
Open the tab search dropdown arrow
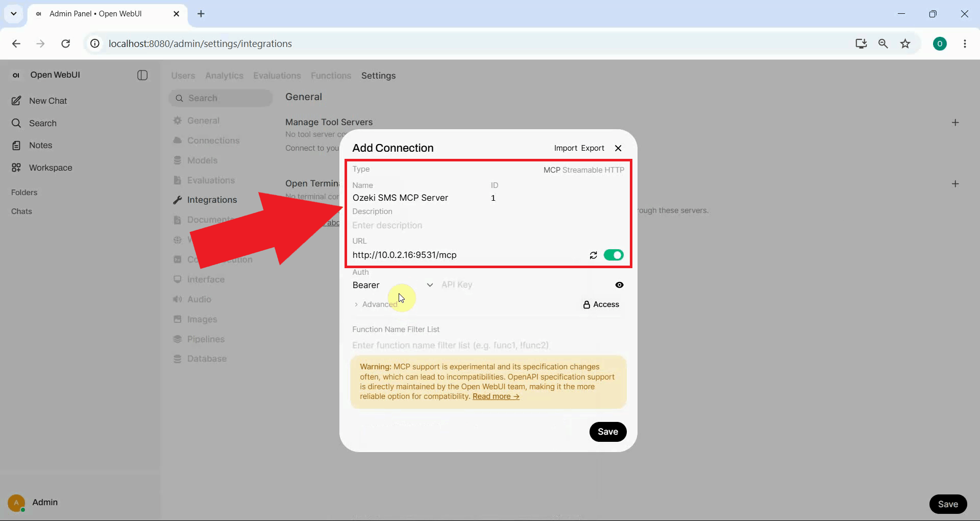click(14, 14)
